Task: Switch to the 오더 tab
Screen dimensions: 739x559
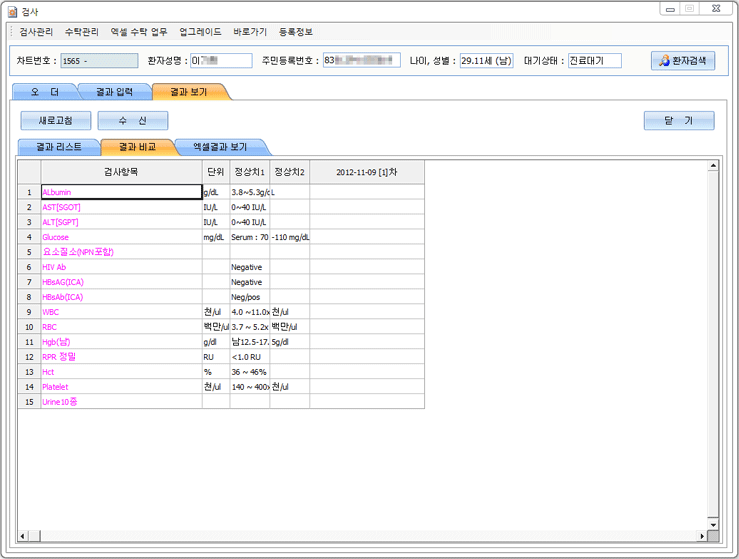Action: point(44,92)
